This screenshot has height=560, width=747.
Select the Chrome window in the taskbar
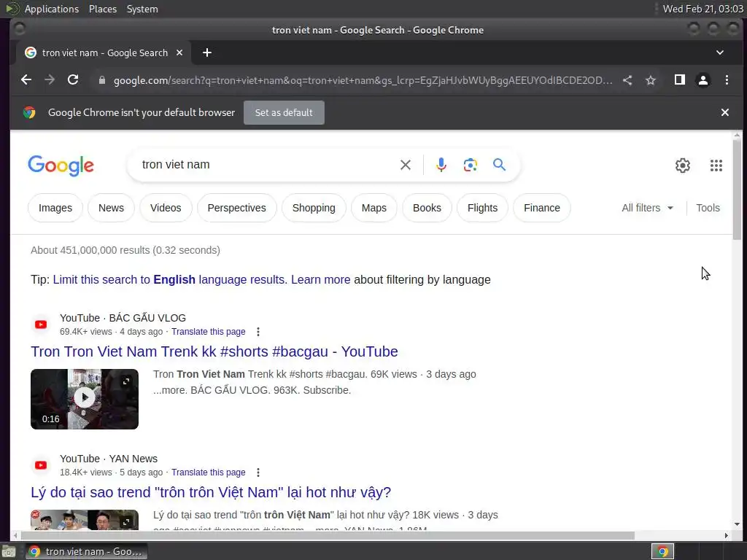(86, 551)
